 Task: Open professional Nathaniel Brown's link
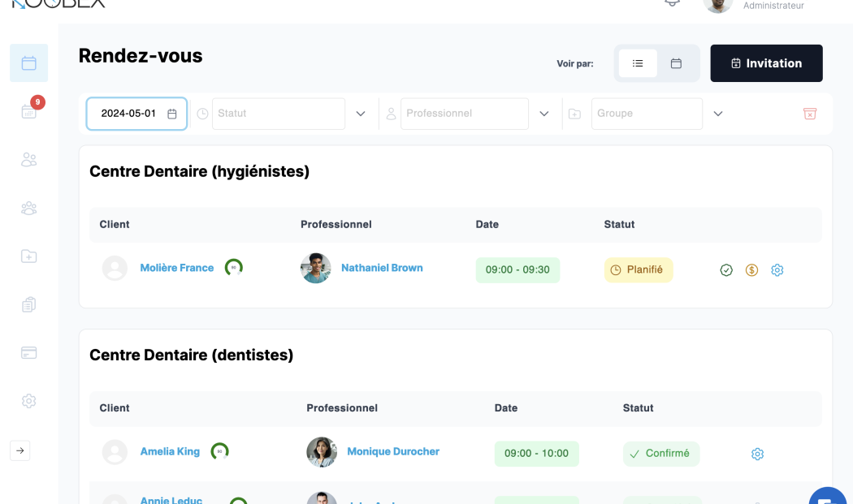click(x=382, y=268)
